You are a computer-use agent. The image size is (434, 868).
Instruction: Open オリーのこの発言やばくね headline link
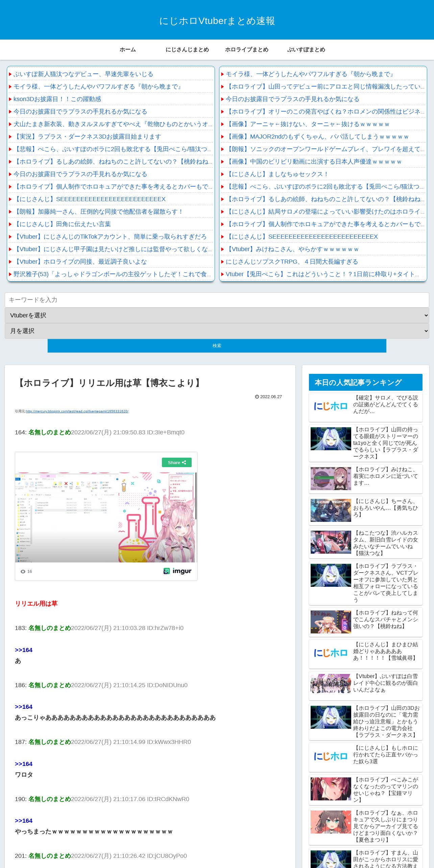click(x=325, y=112)
